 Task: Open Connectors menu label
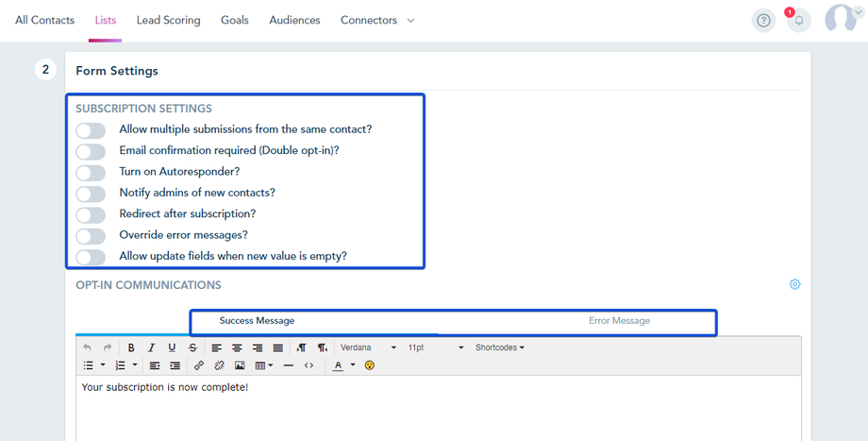point(369,20)
